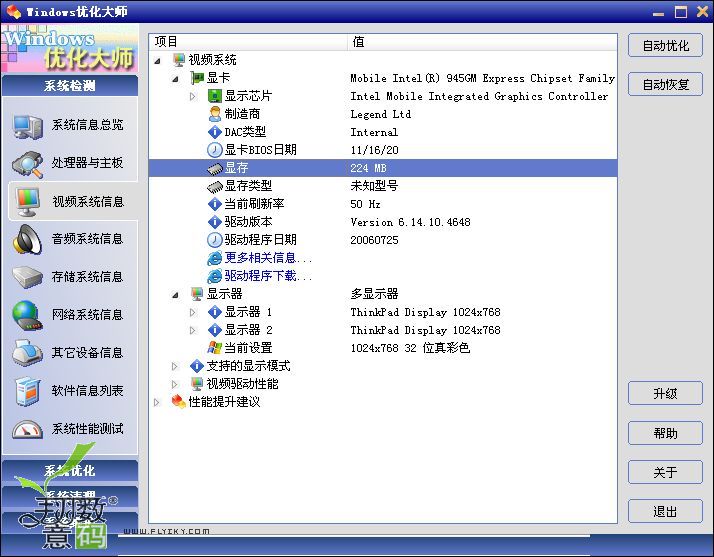Open 其它设备信息 printer icon
The height and width of the screenshot is (557, 714).
(27, 353)
